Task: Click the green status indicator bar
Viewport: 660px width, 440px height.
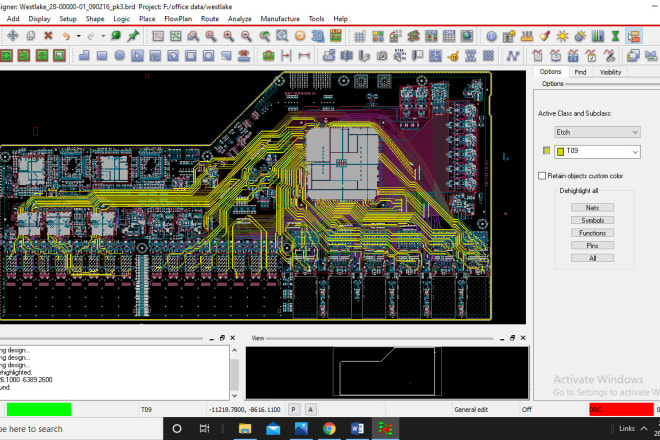Action: pos(39,409)
